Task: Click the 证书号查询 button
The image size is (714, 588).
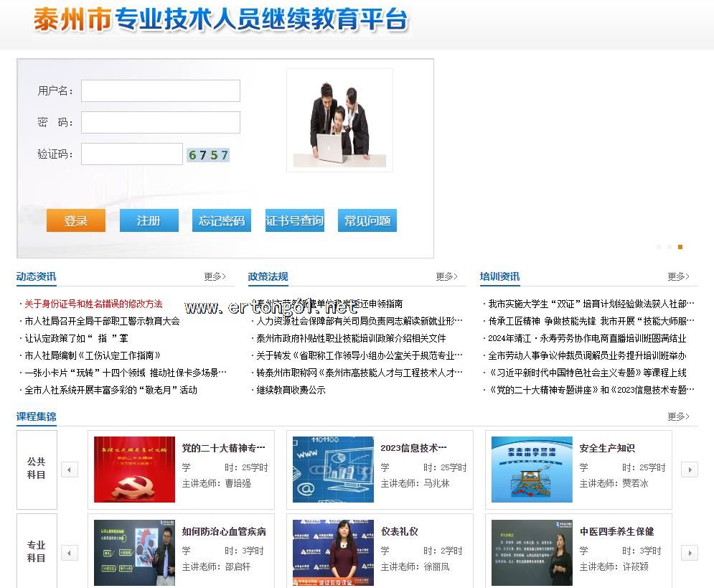Action: pos(294,220)
